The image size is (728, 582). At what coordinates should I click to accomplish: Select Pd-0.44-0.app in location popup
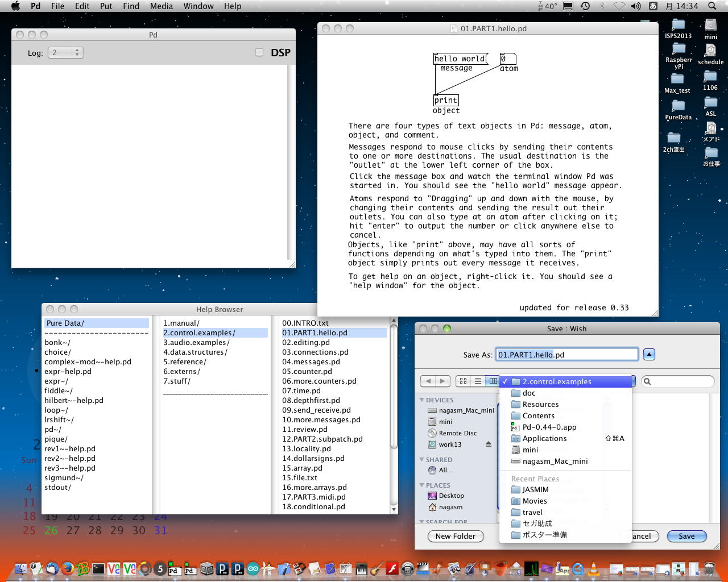pos(549,427)
